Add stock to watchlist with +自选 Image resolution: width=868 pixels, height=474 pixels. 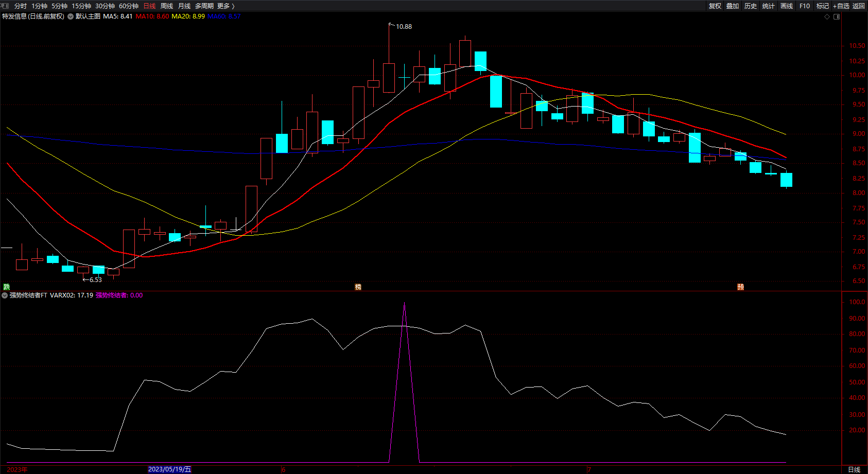841,6
